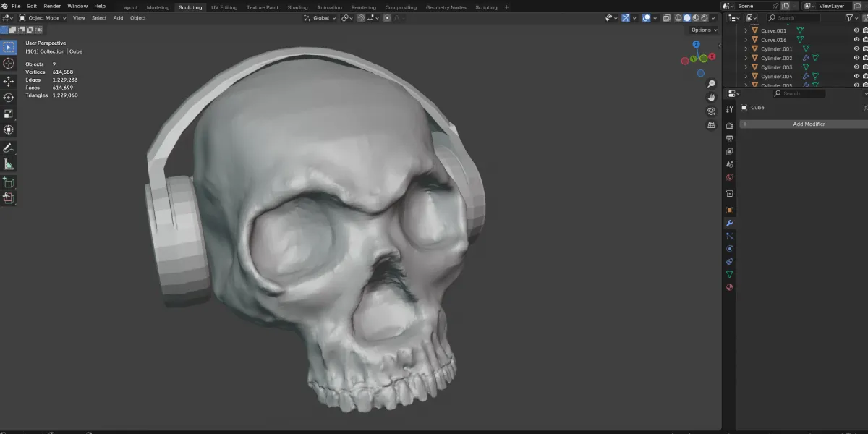Screen dimensions: 868x434
Task: Expand the Cylinder.003 outliner entry
Action: pyautogui.click(x=746, y=67)
